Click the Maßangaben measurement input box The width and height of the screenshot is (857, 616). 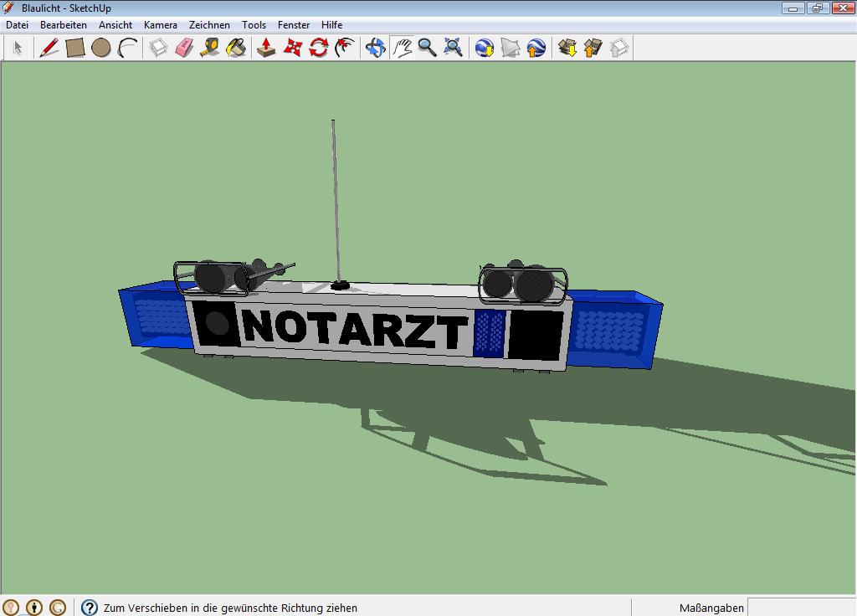coord(800,608)
